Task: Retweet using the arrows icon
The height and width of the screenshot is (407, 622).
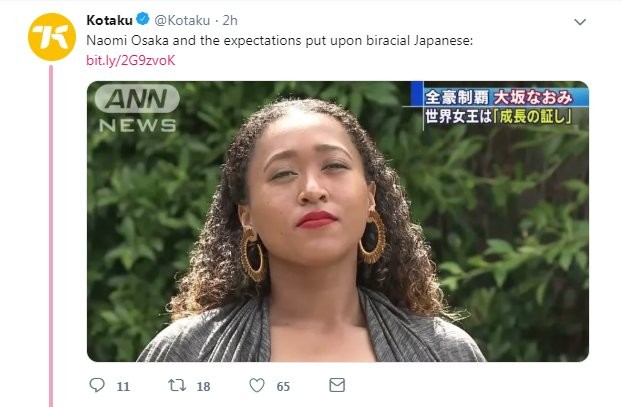Action: pos(177,385)
